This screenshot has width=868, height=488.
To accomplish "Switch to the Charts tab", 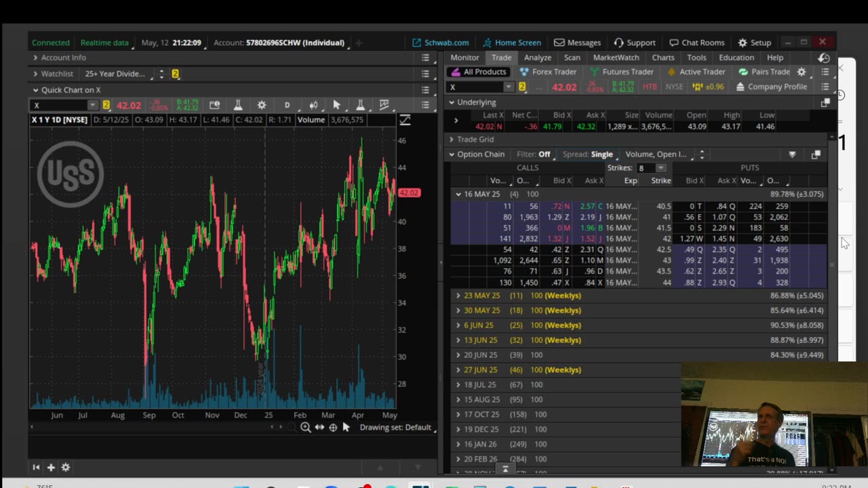I will tap(663, 58).
